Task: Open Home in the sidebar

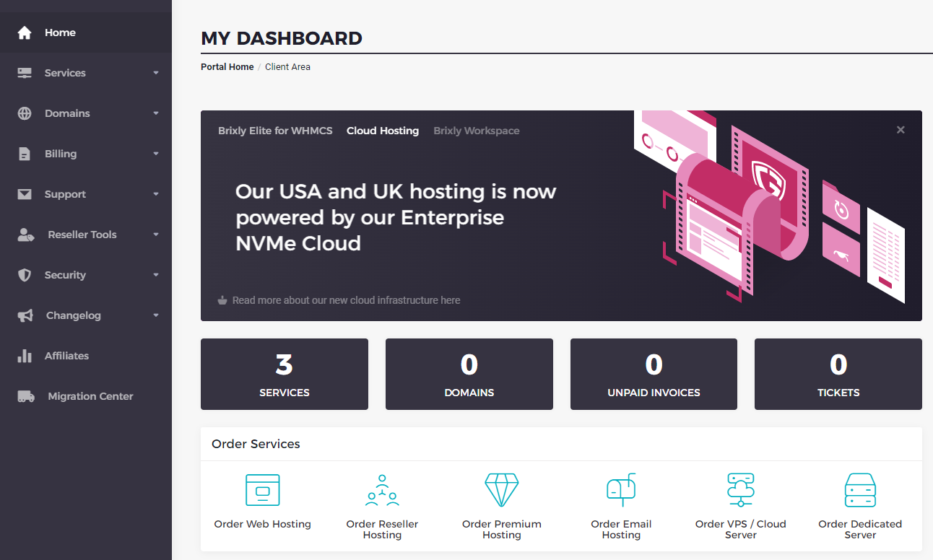Action: tap(86, 32)
